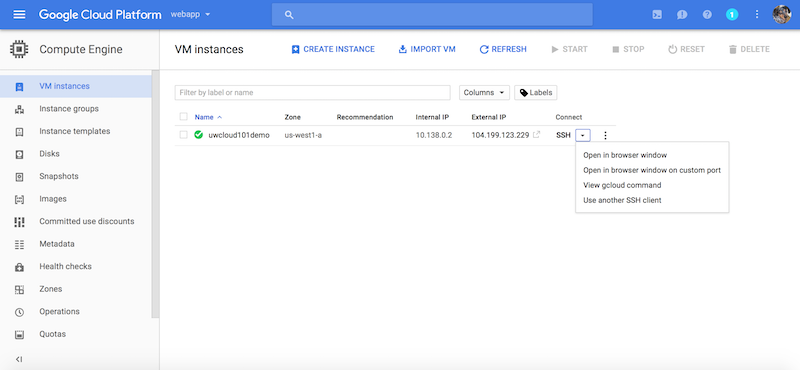
Task: Click the Zones sidebar icon
Action: point(19,289)
